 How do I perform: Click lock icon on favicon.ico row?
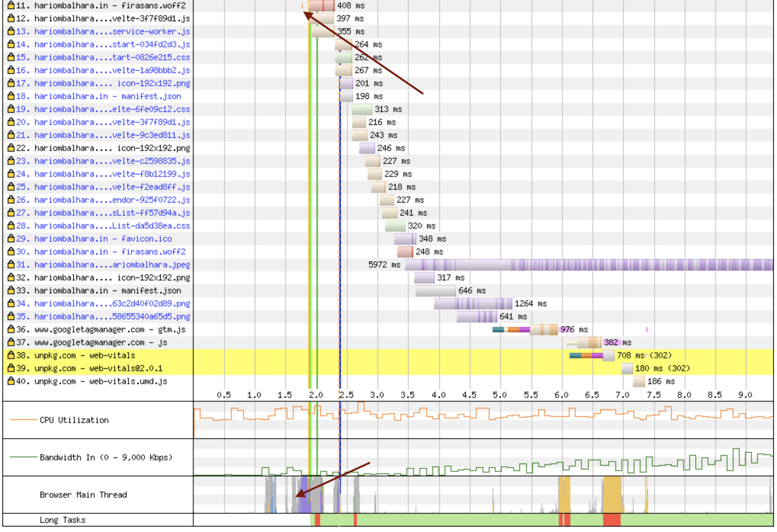[11, 239]
